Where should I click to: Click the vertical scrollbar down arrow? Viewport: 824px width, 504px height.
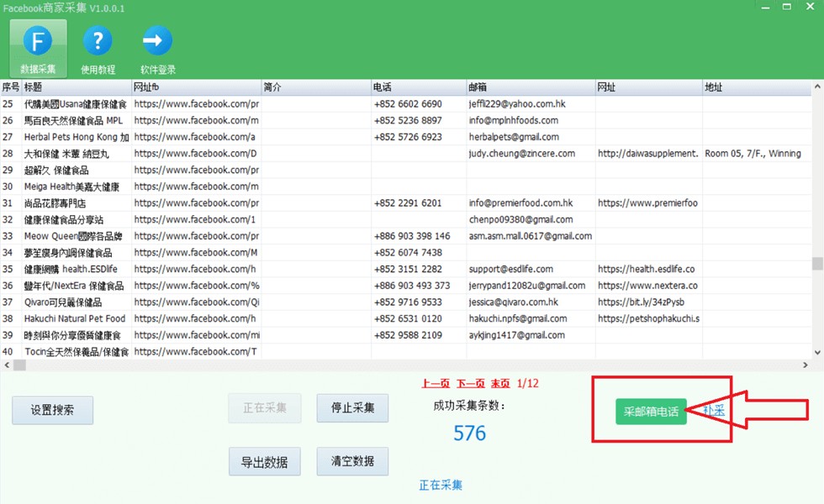pos(817,353)
